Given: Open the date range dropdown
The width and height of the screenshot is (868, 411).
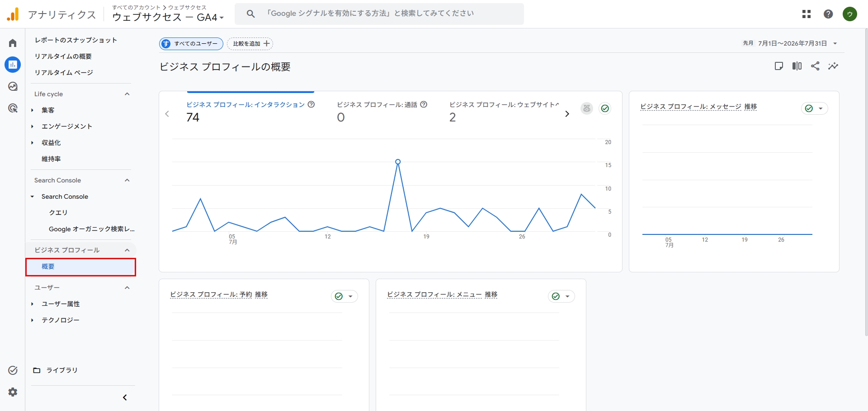Looking at the screenshot, I should tap(790, 43).
